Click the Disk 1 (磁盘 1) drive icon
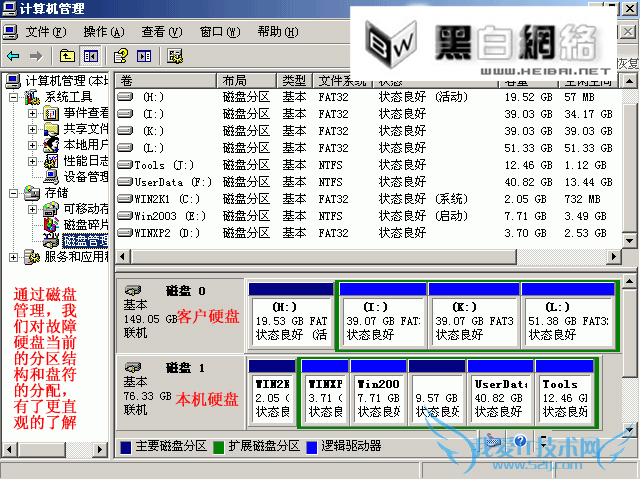This screenshot has width=640, height=480. (x=133, y=367)
